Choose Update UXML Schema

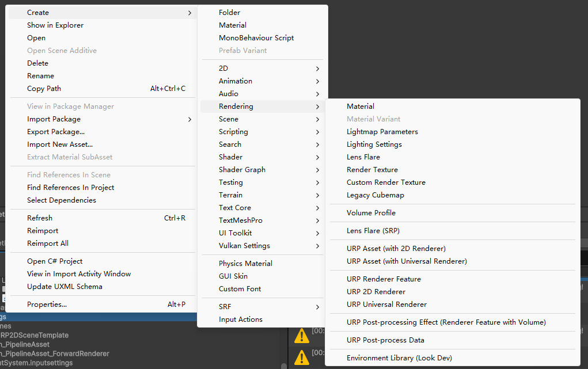pyautogui.click(x=102, y=287)
